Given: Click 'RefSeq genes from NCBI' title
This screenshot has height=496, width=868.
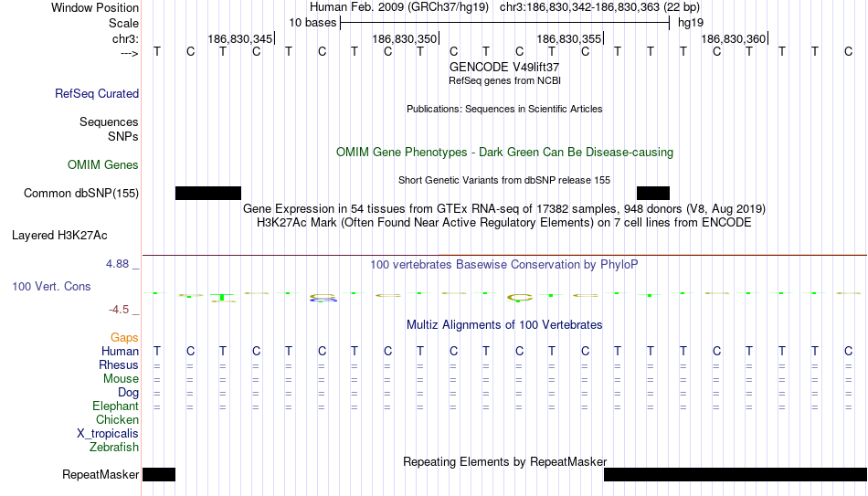Looking at the screenshot, I should pos(505,80).
